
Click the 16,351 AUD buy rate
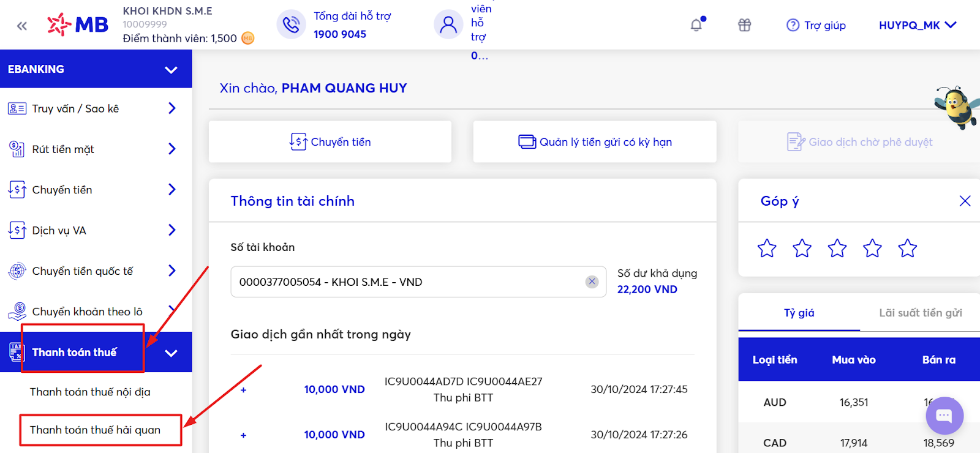(854, 402)
